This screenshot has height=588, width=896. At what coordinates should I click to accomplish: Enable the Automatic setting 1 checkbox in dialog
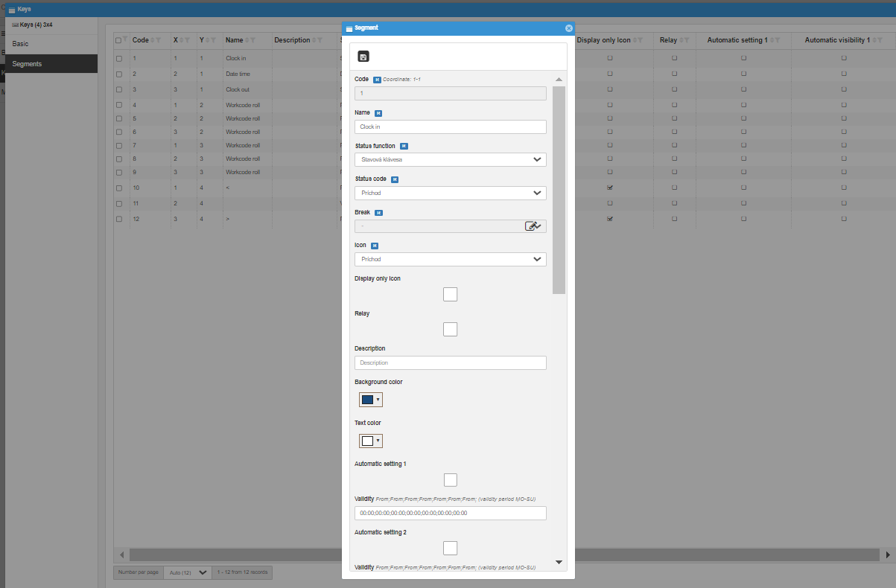tap(450, 479)
